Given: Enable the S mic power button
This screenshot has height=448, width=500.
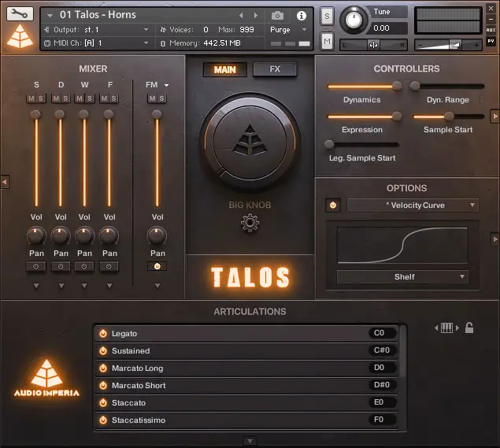Looking at the screenshot, I should click(36, 266).
